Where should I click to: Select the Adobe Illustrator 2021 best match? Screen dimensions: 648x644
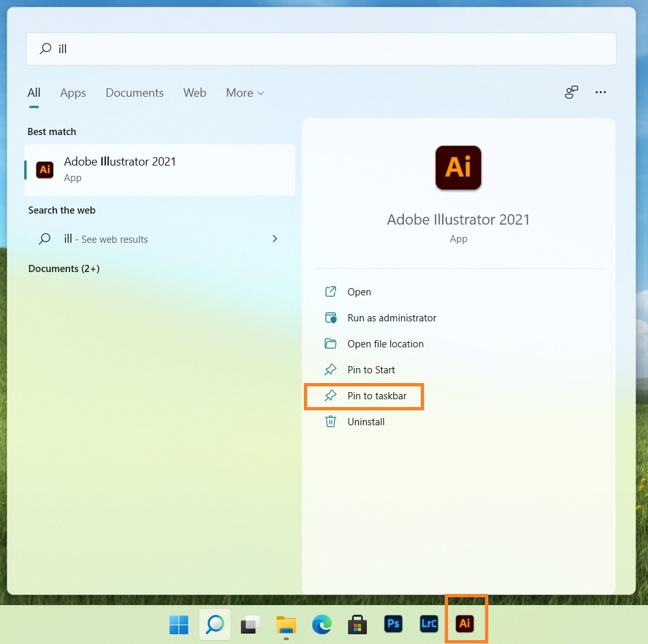(x=160, y=170)
